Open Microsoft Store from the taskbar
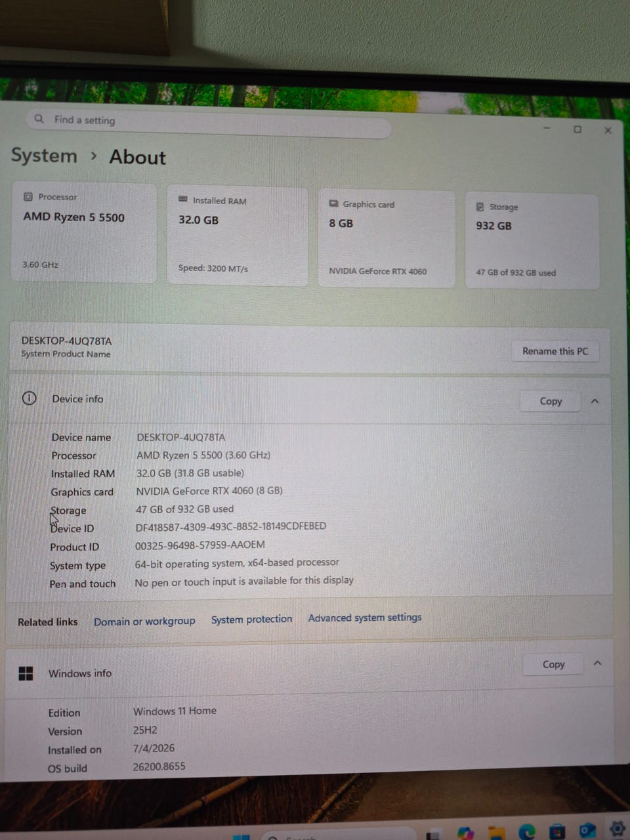630x840 pixels. (x=557, y=832)
